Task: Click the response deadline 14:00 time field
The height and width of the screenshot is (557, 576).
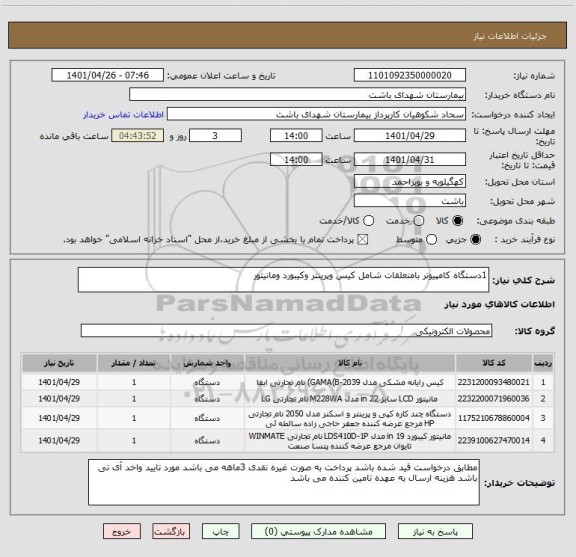Action: click(x=296, y=135)
